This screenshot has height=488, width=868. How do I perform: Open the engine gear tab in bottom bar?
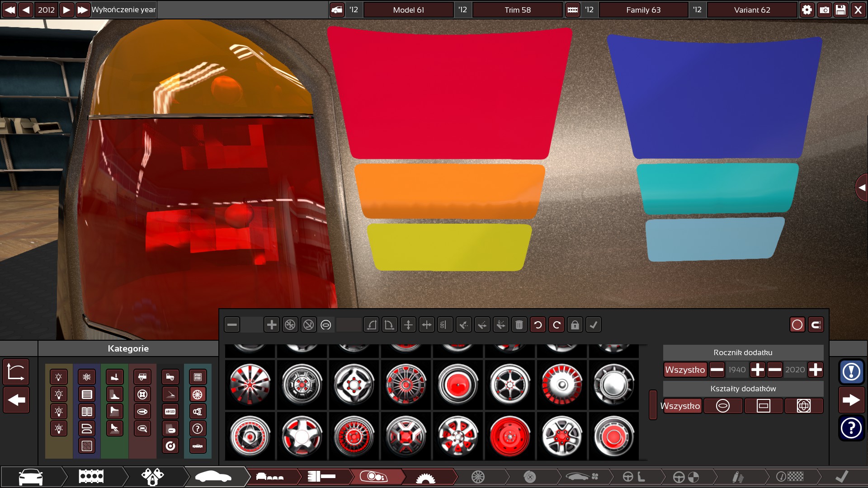[425, 477]
